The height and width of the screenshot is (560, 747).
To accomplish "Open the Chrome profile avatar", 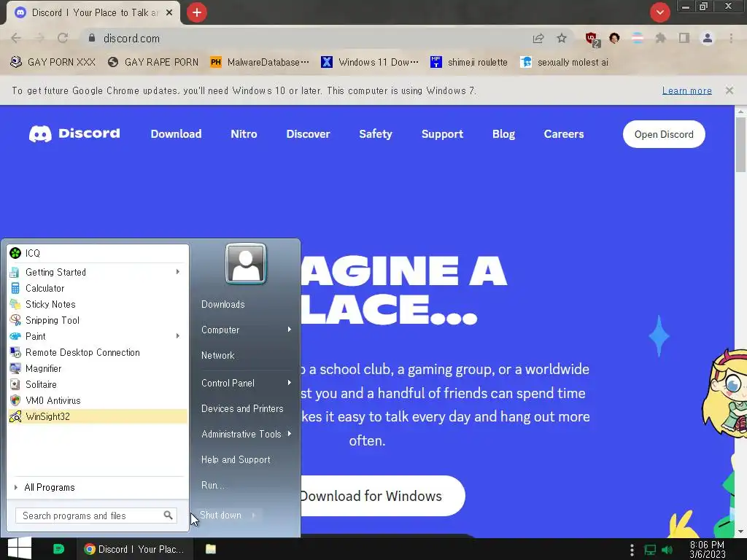I will (x=708, y=38).
